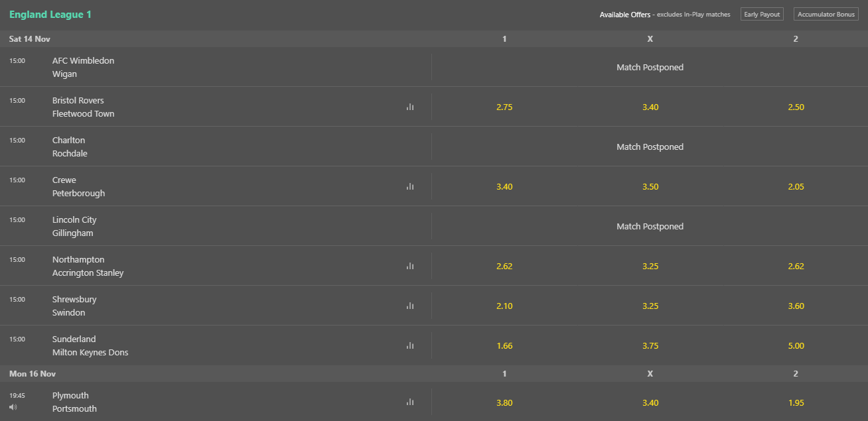The width and height of the screenshot is (868, 421).
Task: View stats icon for Northampton v Accrington Stanley
Action: [410, 266]
